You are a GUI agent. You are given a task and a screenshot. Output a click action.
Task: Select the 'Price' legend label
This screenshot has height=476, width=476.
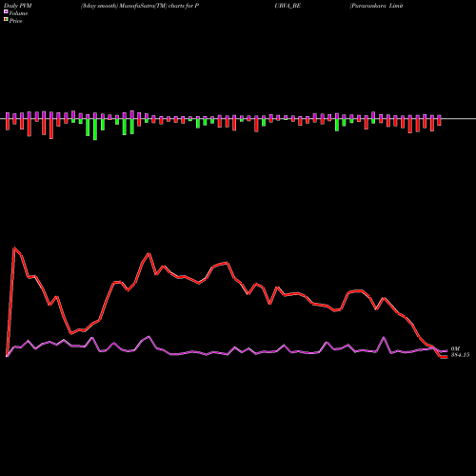[x=15, y=21]
